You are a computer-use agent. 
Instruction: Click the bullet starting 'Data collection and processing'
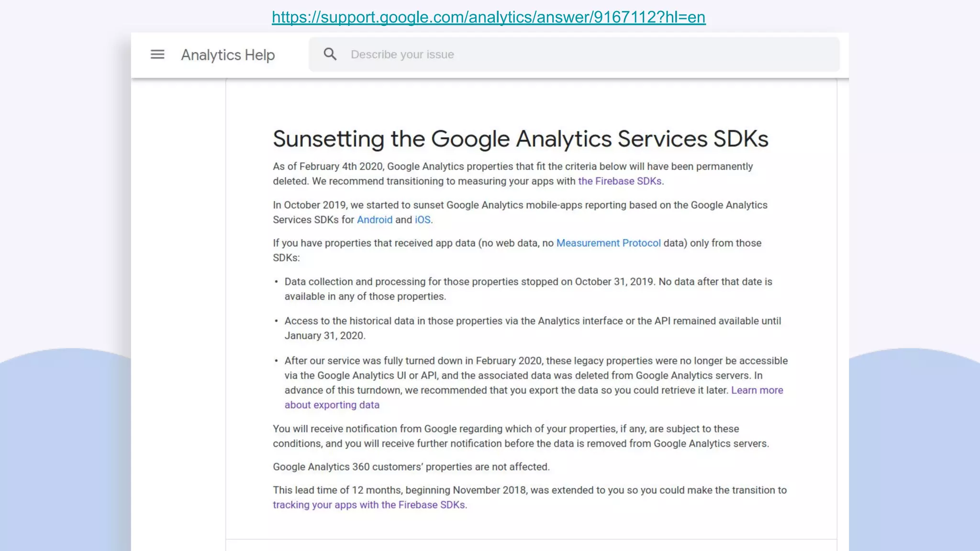(528, 282)
